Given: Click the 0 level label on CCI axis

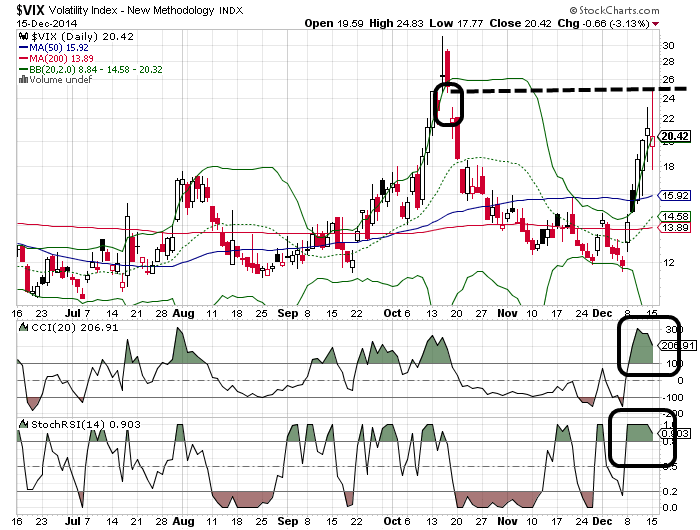Looking at the screenshot, I should click(x=680, y=380).
